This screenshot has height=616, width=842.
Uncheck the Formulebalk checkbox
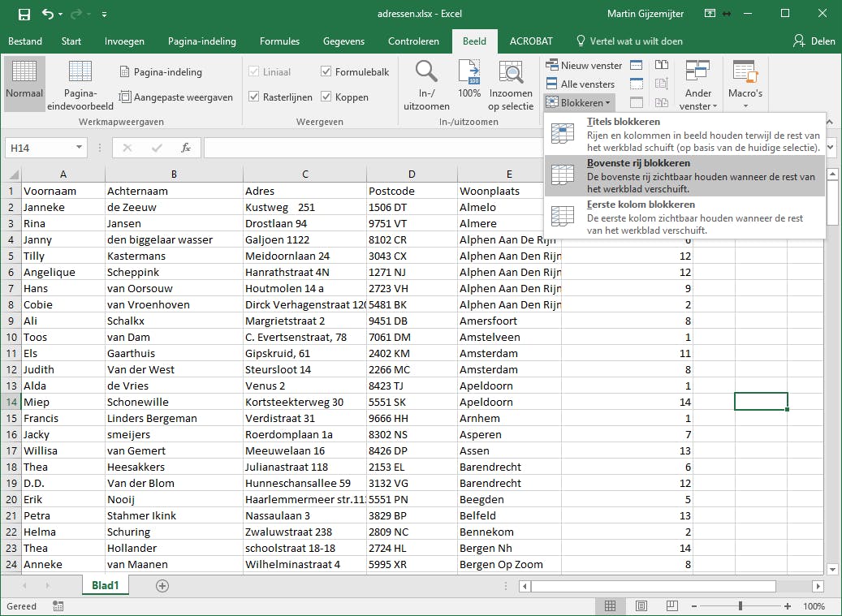coord(326,72)
